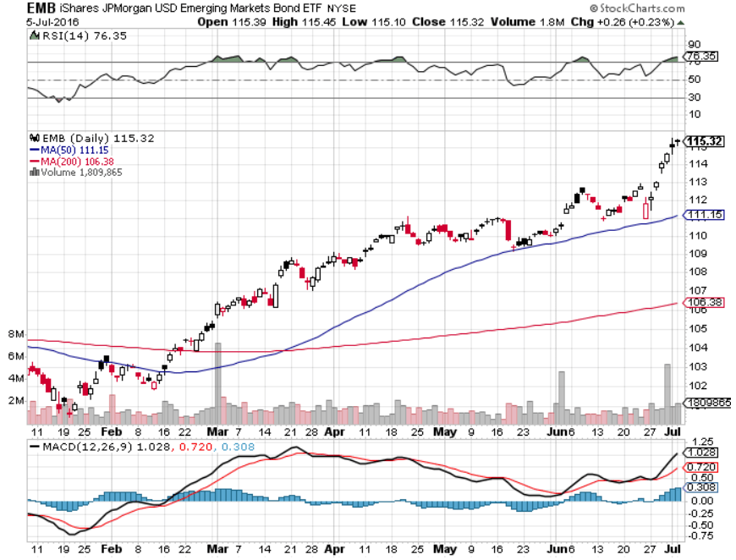Click the red MA(200) 106.38 price marker
Image resolution: width=736 pixels, height=560 pixels.
707,300
